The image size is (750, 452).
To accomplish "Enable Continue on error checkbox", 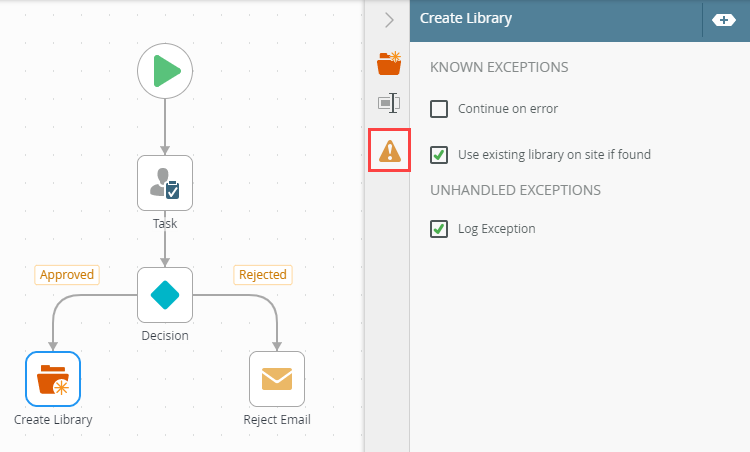I will 439,109.
